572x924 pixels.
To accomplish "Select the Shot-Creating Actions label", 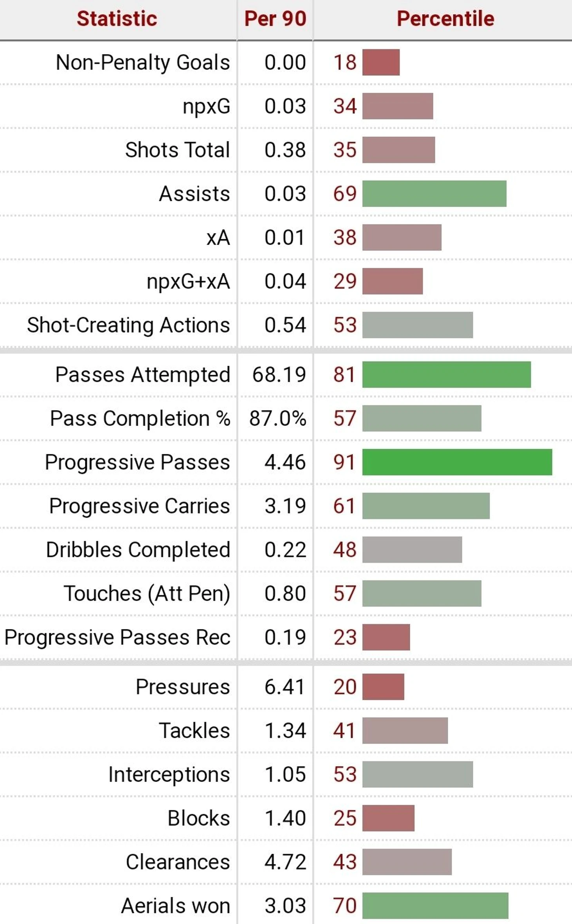I will point(129,325).
